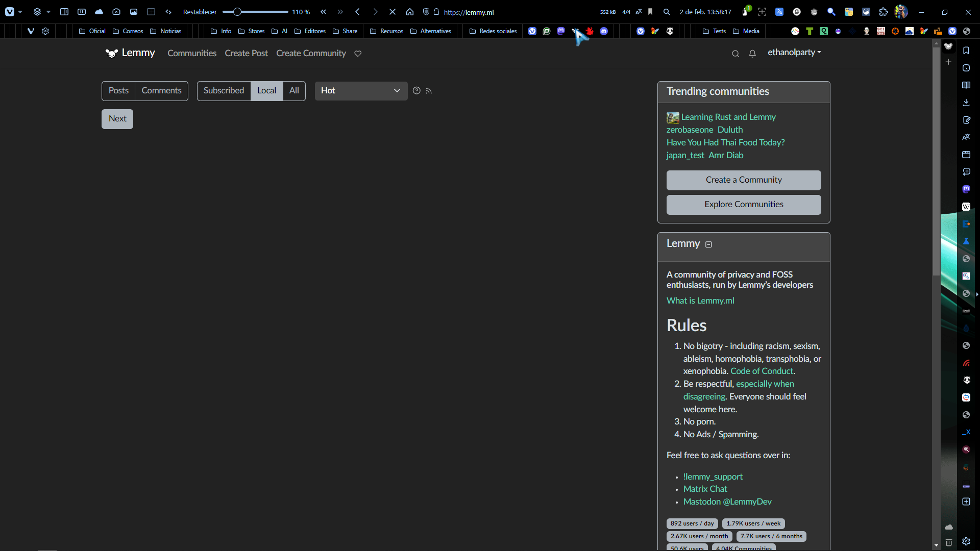980x551 pixels.
Task: Click the tab tiling toolbar icon
Action: (82, 12)
